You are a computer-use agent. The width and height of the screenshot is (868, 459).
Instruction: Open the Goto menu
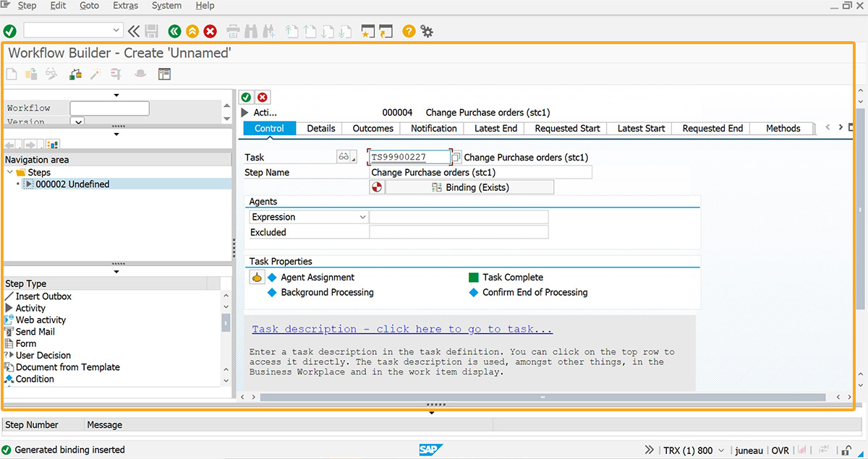point(89,6)
